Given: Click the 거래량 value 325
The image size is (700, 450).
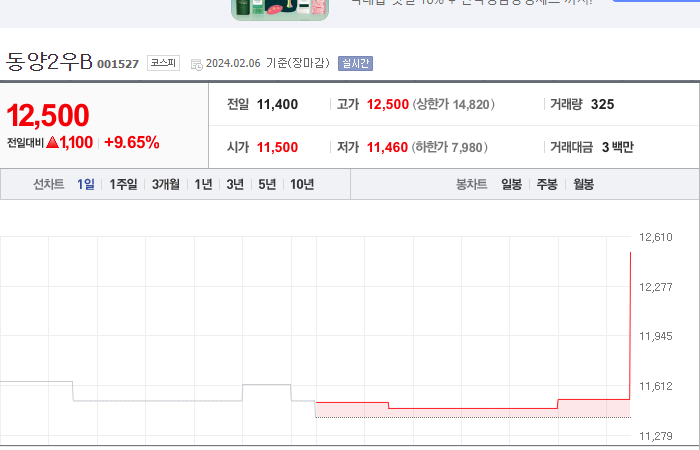Looking at the screenshot, I should 602,104.
